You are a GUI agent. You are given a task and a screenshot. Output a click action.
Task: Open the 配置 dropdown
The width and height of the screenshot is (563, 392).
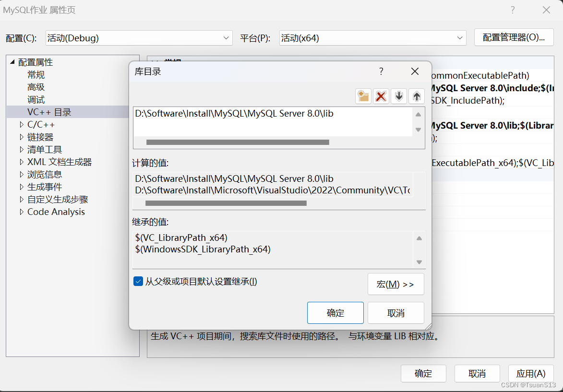[x=139, y=38]
